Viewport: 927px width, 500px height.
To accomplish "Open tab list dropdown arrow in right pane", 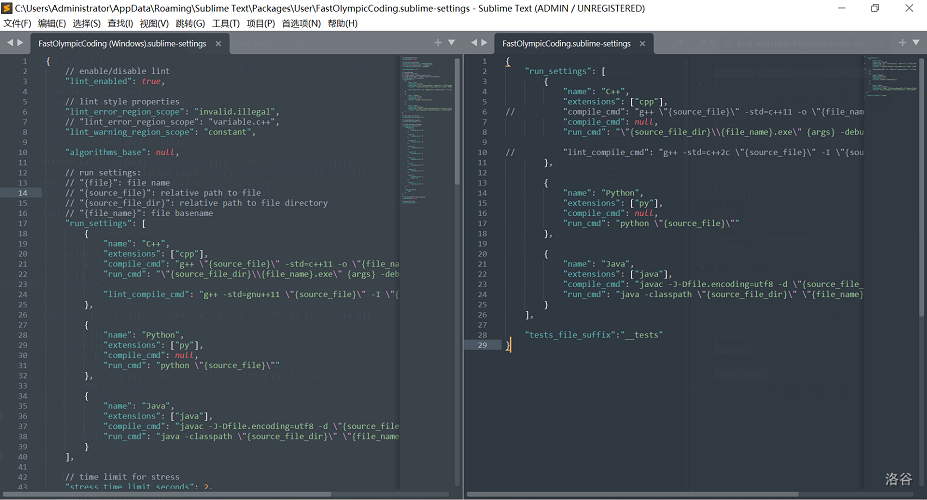I will click(x=916, y=43).
